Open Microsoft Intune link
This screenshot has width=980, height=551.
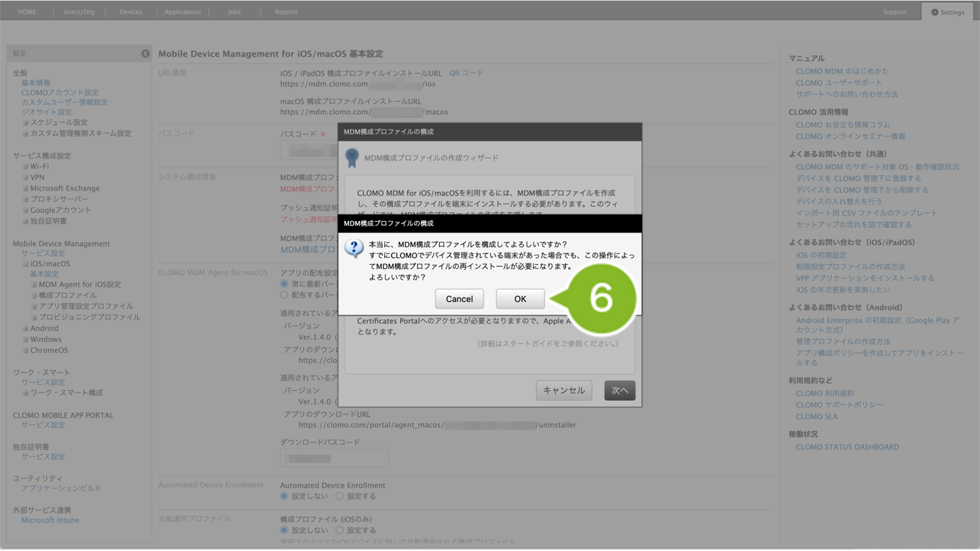pyautogui.click(x=50, y=520)
